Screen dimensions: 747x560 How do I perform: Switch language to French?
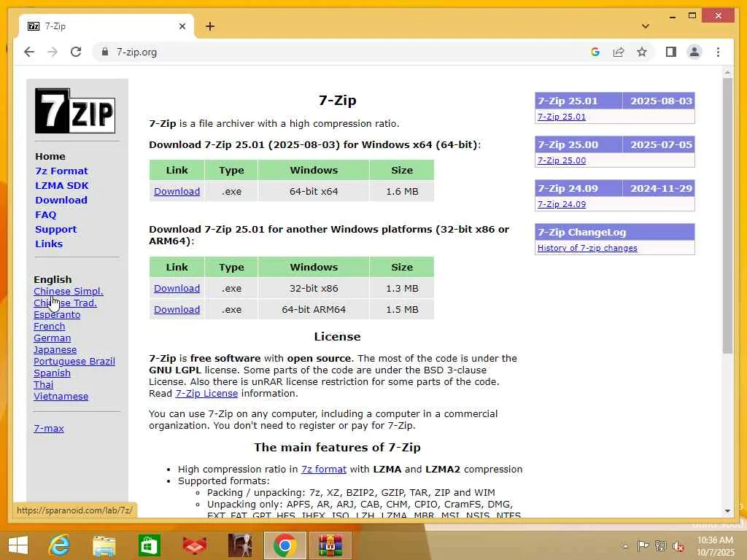click(49, 326)
